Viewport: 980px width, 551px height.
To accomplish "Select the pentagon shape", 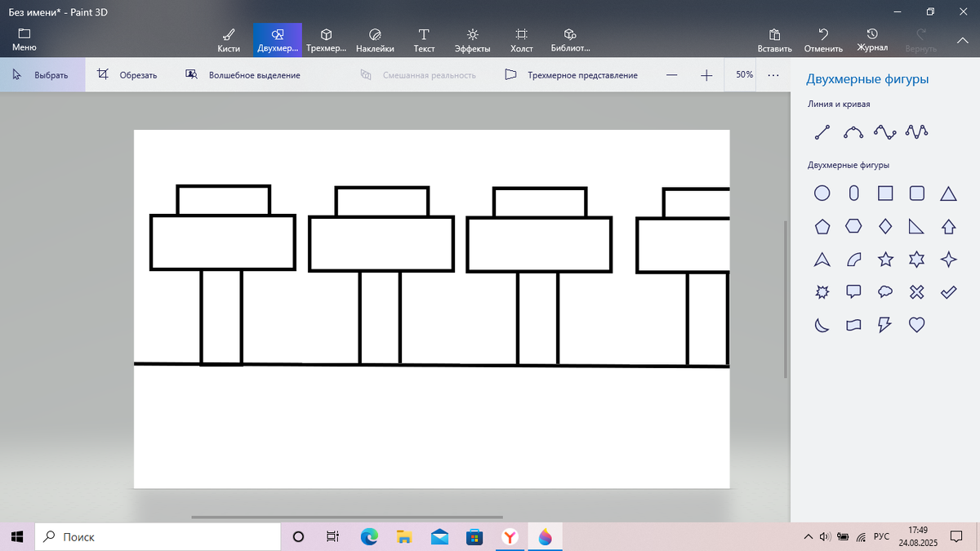I will coord(822,226).
